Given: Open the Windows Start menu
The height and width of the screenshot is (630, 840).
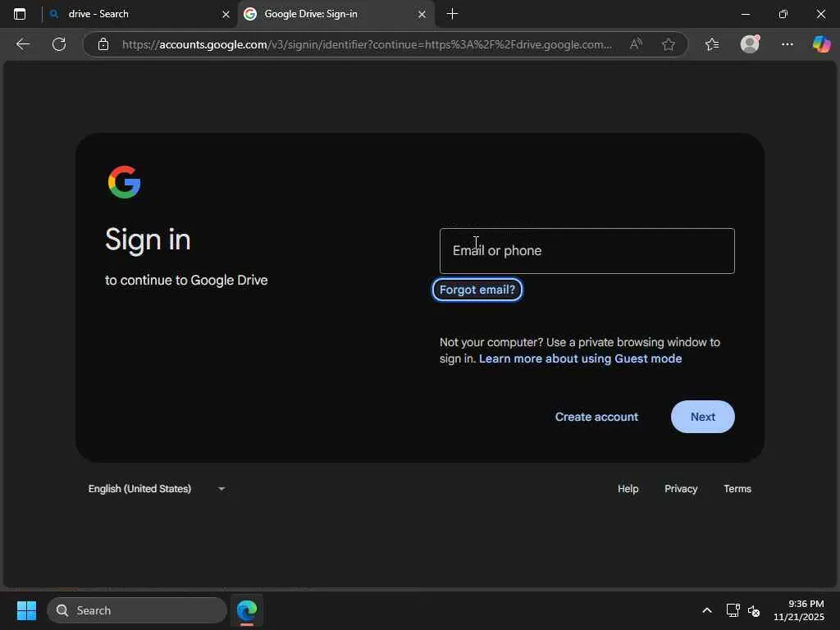Looking at the screenshot, I should 26,610.
